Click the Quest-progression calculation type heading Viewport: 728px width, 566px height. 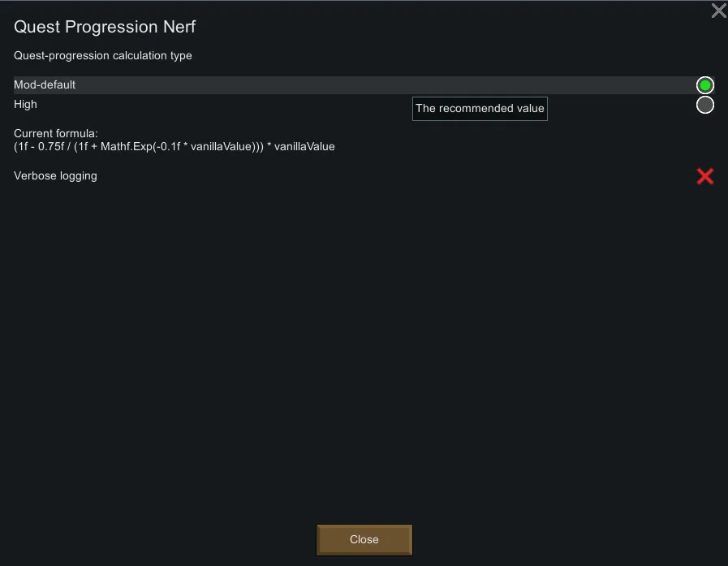tap(103, 56)
